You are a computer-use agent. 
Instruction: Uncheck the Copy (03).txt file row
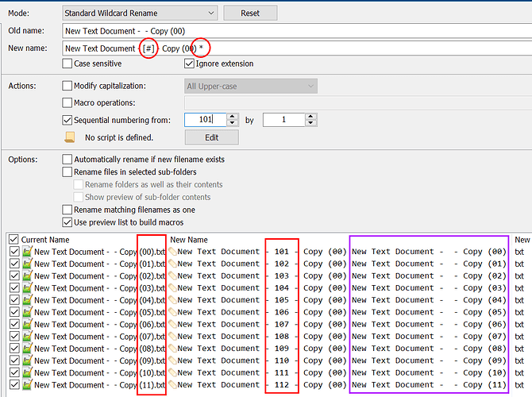pos(14,287)
